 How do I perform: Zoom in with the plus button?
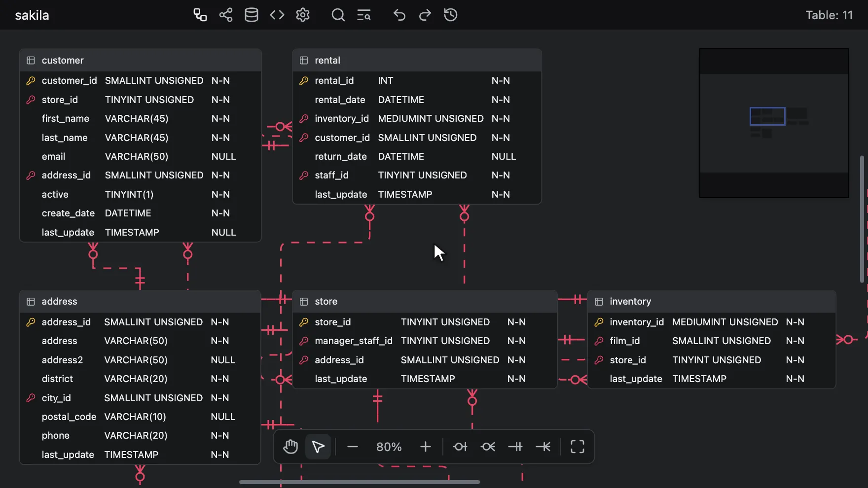pyautogui.click(x=426, y=447)
